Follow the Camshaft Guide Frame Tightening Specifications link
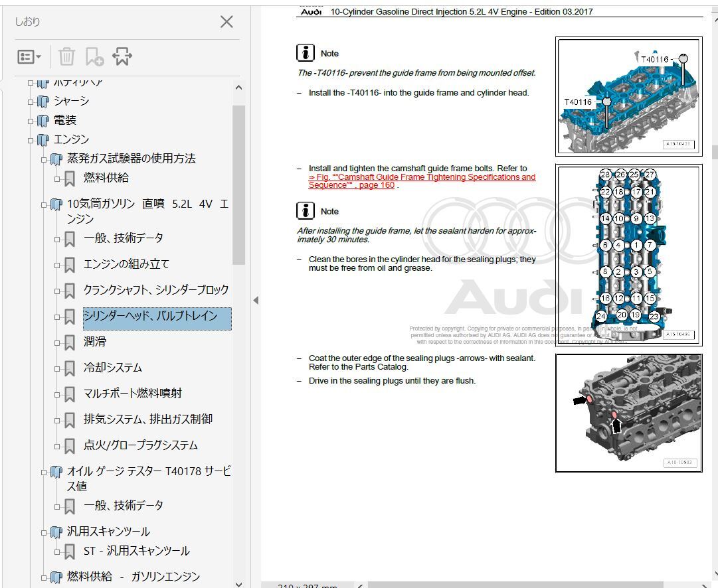The width and height of the screenshot is (718, 588). [x=422, y=181]
